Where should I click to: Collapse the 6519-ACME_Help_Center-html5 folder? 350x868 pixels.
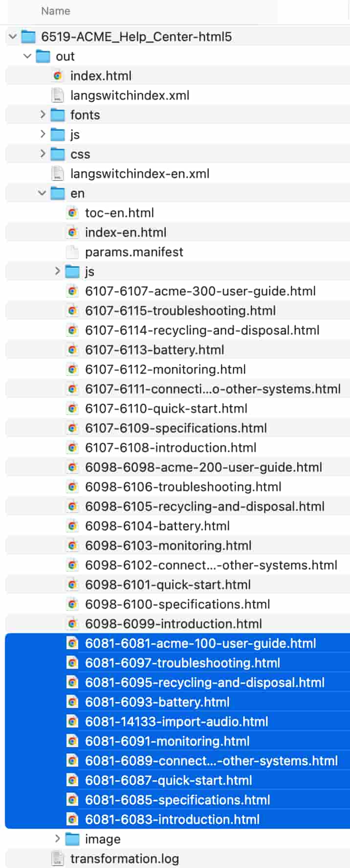pos(13,37)
